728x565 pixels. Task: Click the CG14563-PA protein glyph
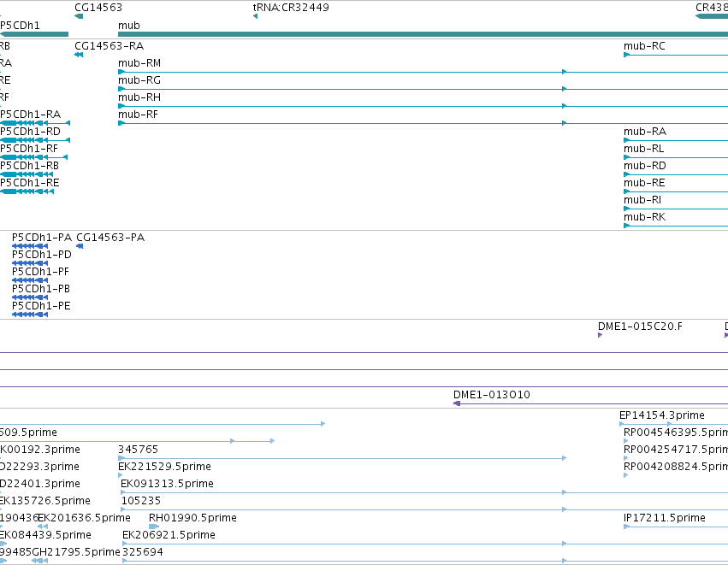click(x=80, y=246)
